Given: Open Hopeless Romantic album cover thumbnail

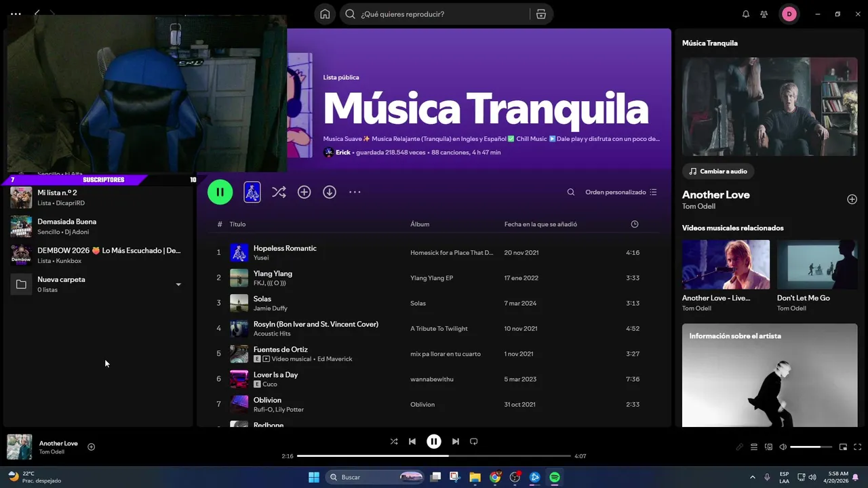Looking at the screenshot, I should (x=239, y=253).
